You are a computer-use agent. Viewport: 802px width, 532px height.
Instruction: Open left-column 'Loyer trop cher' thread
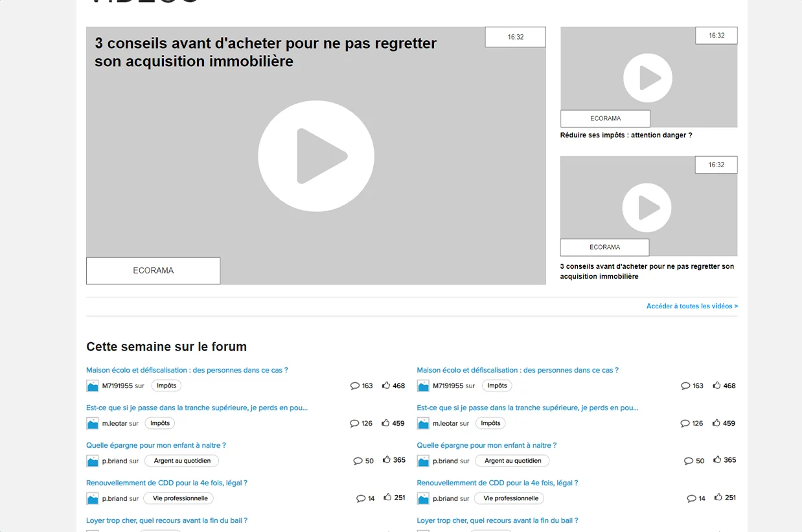[166, 520]
